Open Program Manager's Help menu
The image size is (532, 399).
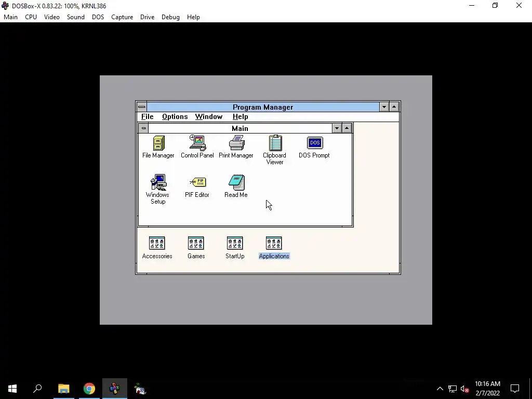pyautogui.click(x=240, y=117)
